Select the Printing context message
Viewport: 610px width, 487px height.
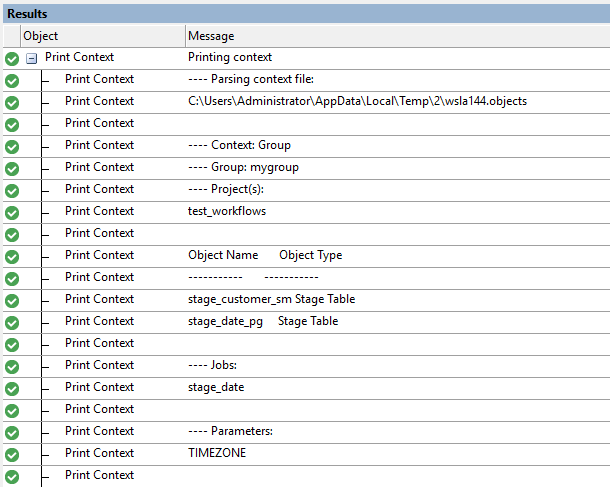pos(230,58)
